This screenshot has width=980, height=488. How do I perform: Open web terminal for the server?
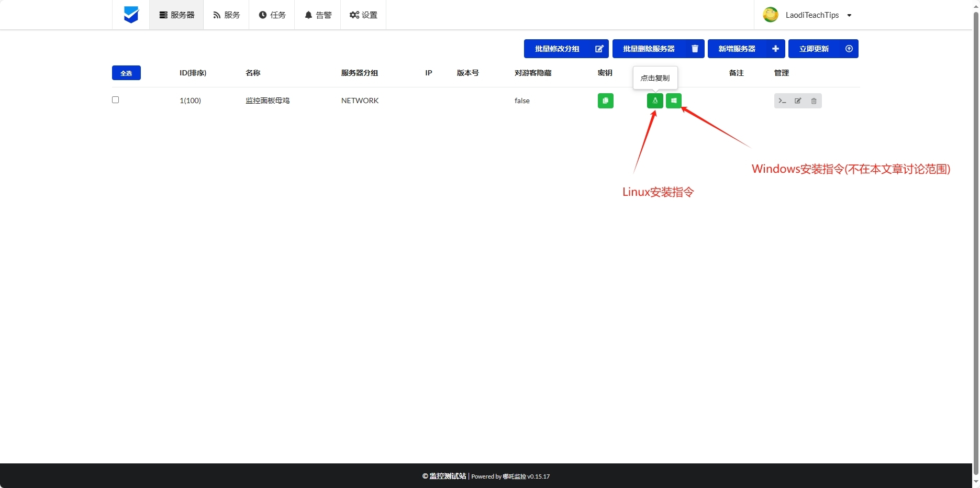point(782,101)
